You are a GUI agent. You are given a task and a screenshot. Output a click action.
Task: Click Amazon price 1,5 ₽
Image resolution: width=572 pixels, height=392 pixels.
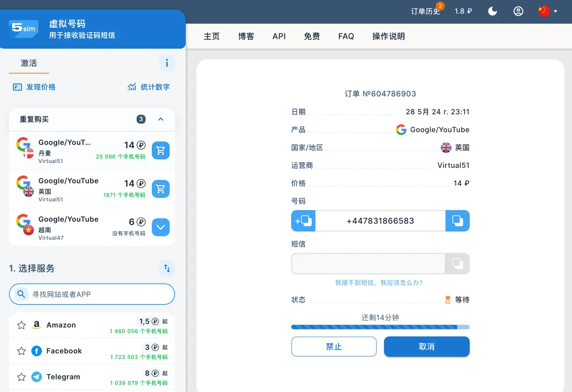coord(148,321)
